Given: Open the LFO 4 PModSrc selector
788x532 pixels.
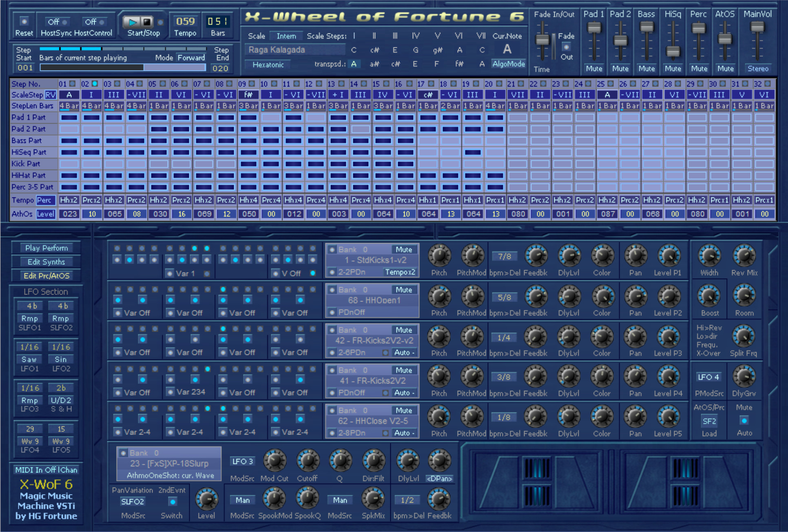Looking at the screenshot, I should click(x=708, y=377).
